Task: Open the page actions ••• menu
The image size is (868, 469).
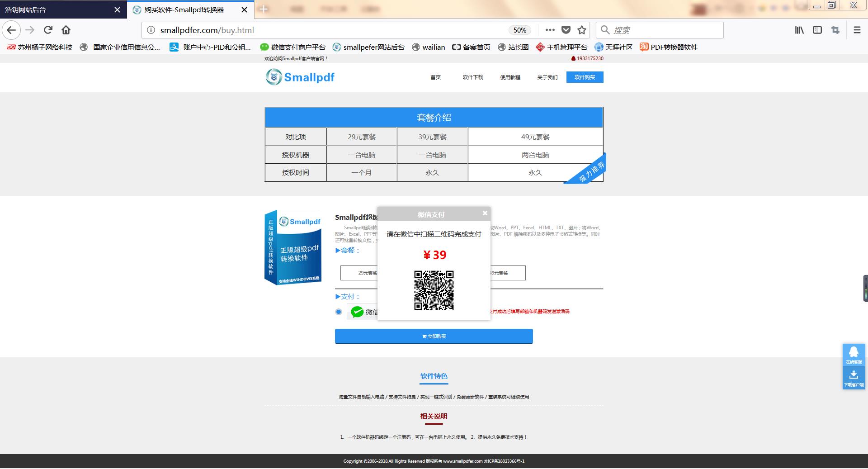Action: click(x=549, y=30)
